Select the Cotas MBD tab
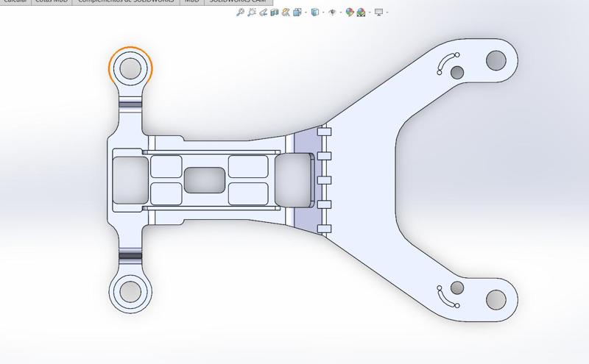The image size is (589, 364). (52, 1)
